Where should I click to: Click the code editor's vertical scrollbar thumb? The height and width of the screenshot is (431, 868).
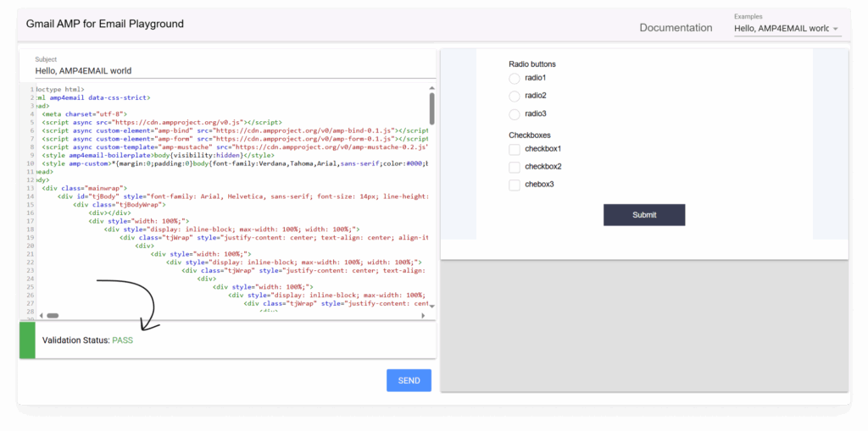click(x=431, y=108)
